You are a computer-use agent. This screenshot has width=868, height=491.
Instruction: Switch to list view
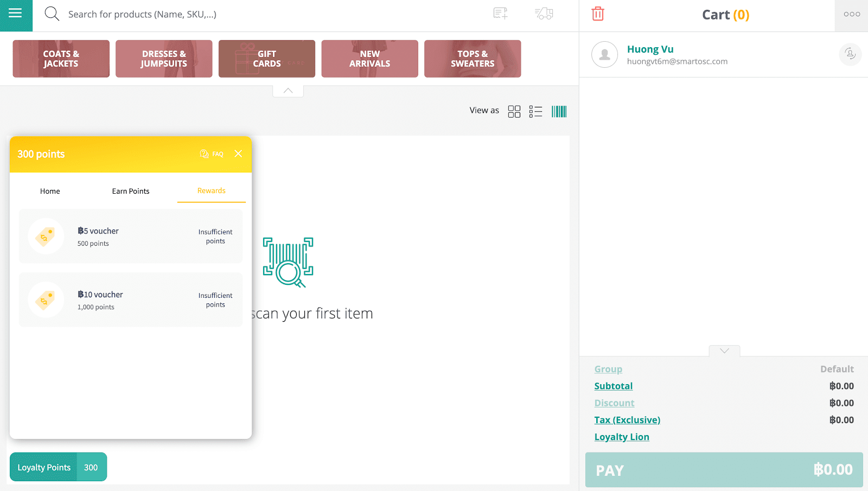(x=535, y=112)
